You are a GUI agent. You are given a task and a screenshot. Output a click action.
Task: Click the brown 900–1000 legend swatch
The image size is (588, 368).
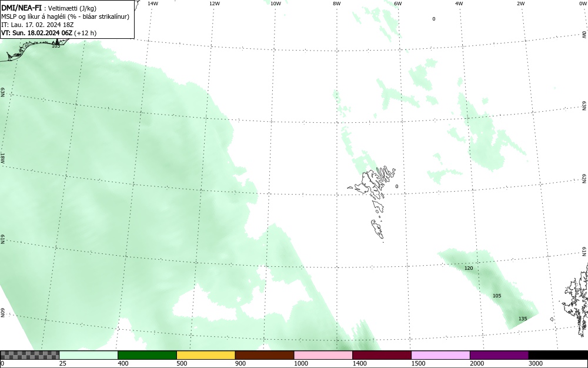(x=265, y=355)
